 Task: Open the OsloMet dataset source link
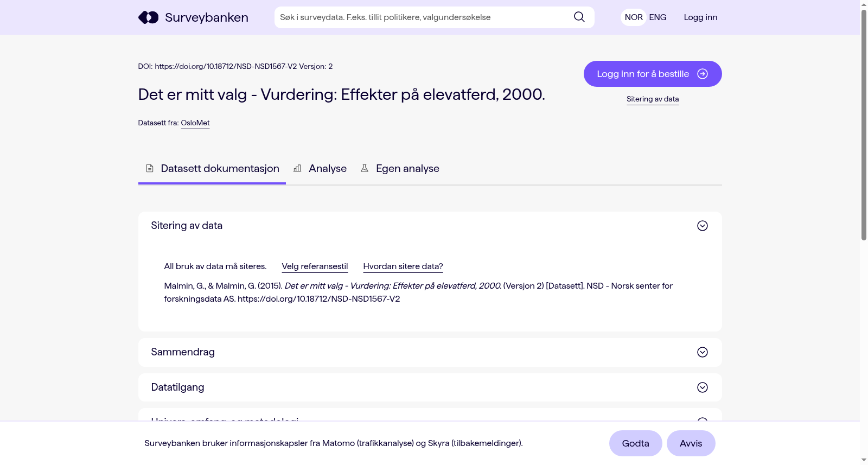click(x=195, y=123)
